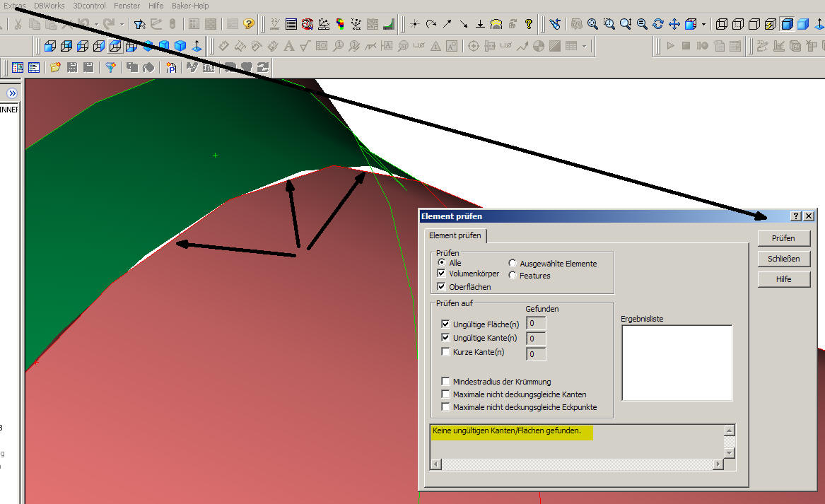
Task: Enable Maximale nicht deckungsgleiche Kanten checkbox
Action: point(445,394)
